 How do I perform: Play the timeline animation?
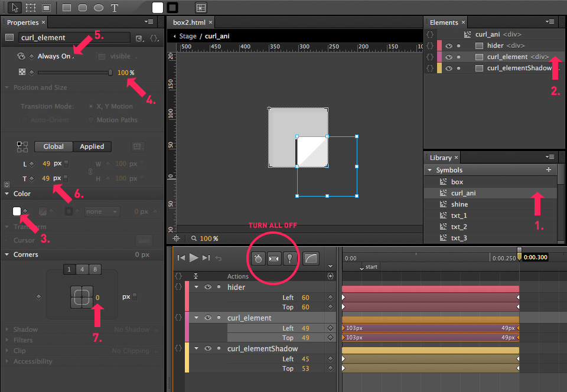click(194, 258)
